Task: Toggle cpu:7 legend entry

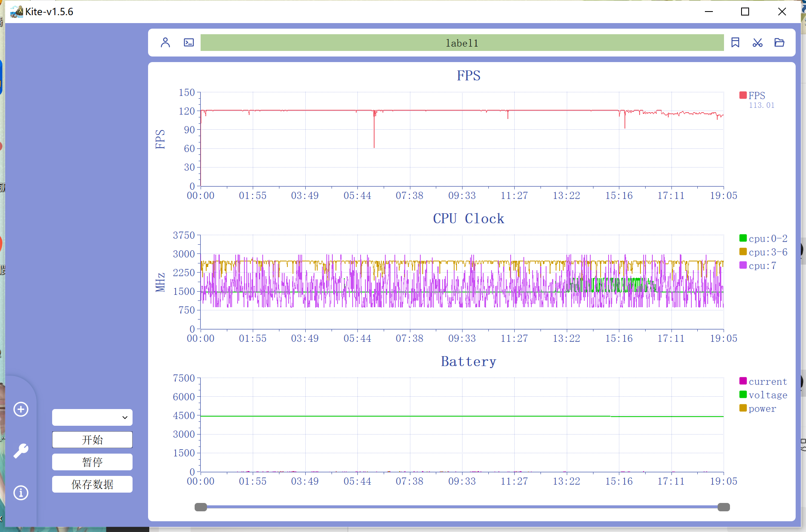Action: pos(758,265)
